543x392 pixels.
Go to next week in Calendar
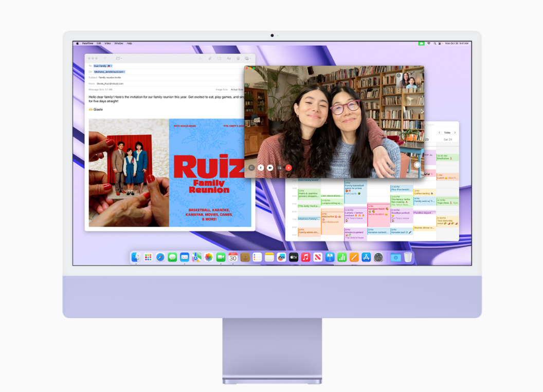coord(455,133)
